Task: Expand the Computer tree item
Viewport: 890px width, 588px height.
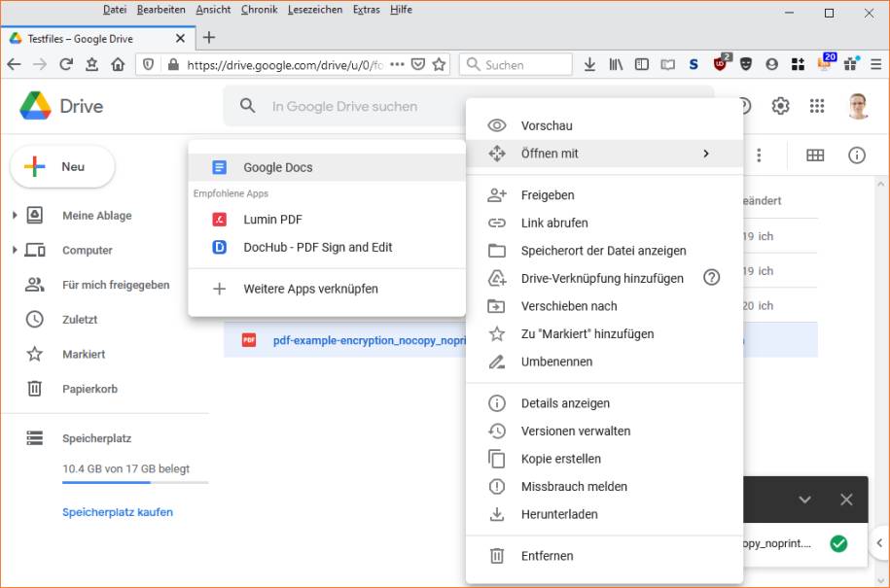Action: pyautogui.click(x=15, y=251)
